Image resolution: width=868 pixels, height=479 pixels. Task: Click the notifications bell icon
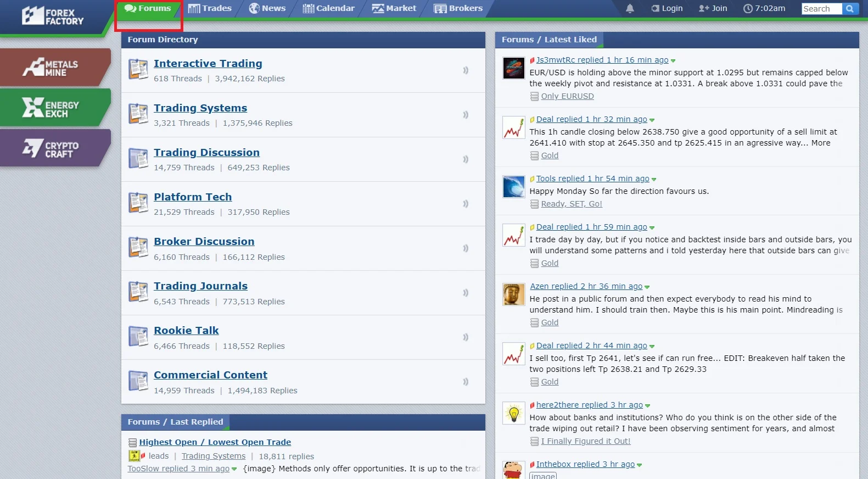point(630,8)
